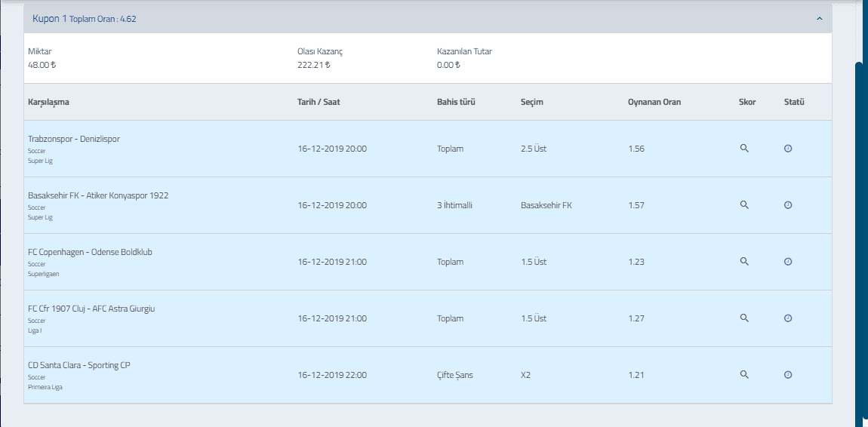868x427 pixels.
Task: Open score search for Trabzonspor - Denizlispor
Action: 744,148
